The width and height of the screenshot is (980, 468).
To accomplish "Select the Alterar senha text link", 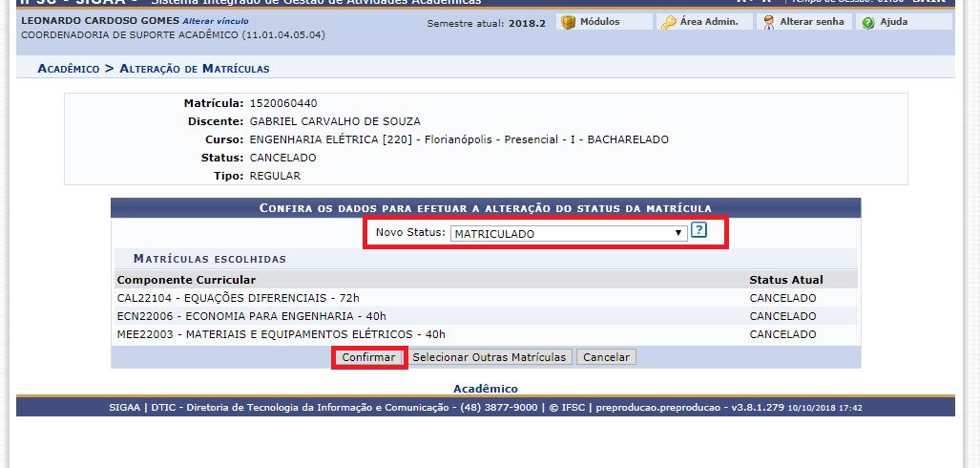I will (x=811, y=22).
